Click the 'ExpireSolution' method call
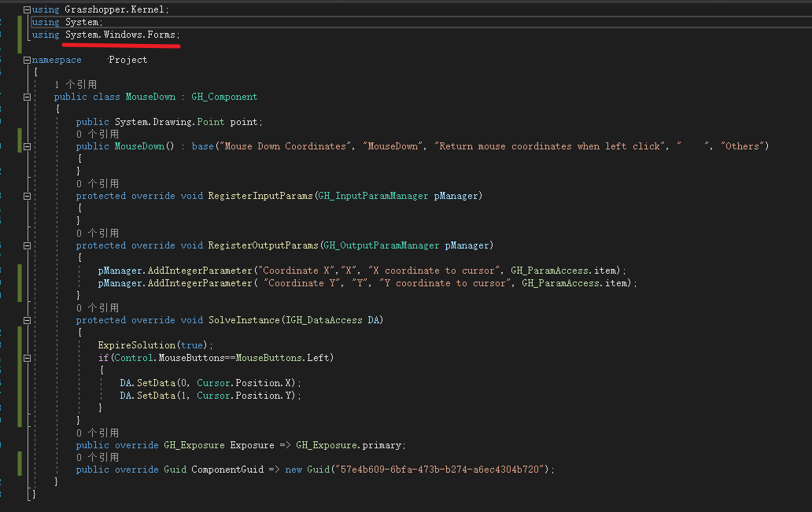This screenshot has width=812, height=512. click(137, 345)
